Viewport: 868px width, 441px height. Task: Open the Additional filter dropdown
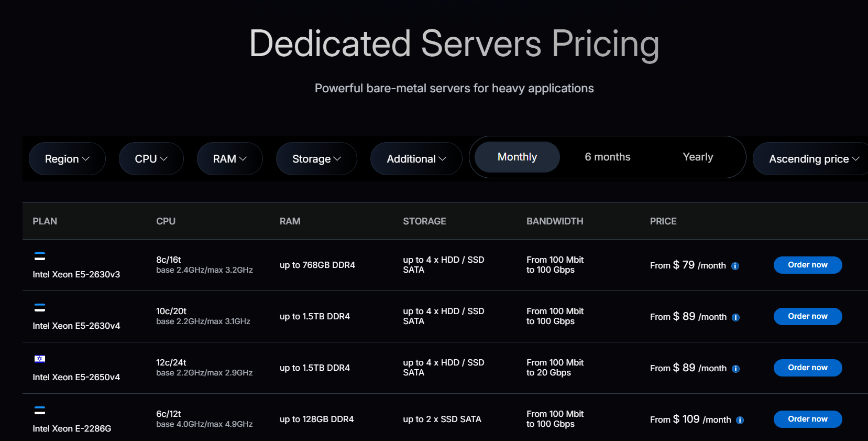(416, 159)
